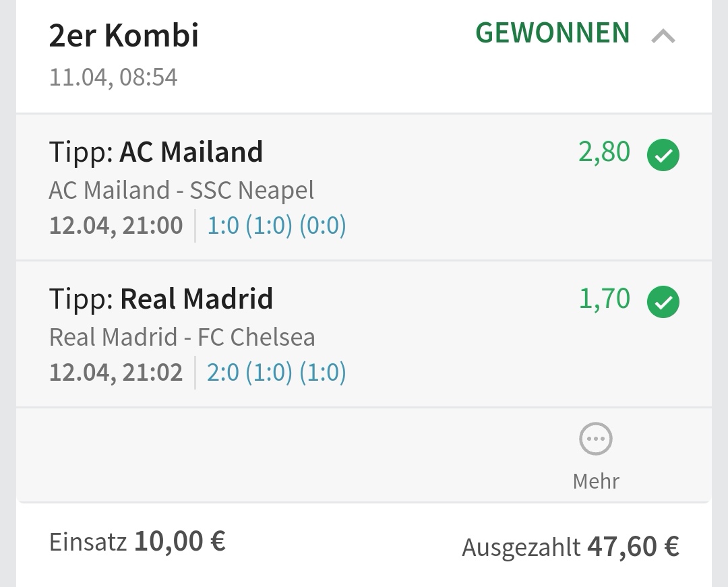Click the 11.04, 08:54 bet timestamp
The image size is (728, 587).
click(x=113, y=78)
